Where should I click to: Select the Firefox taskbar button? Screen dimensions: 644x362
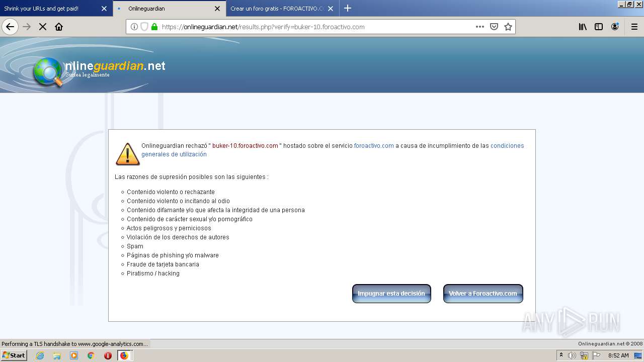(x=124, y=355)
